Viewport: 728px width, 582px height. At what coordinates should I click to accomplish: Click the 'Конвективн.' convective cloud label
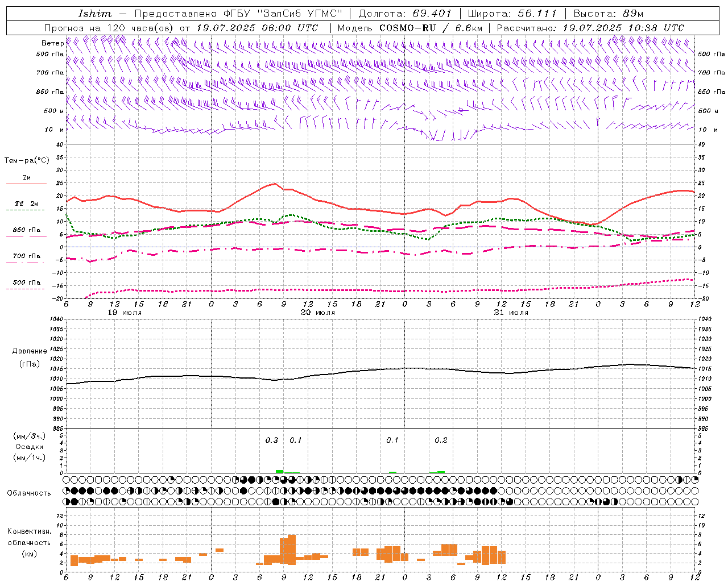click(x=30, y=531)
